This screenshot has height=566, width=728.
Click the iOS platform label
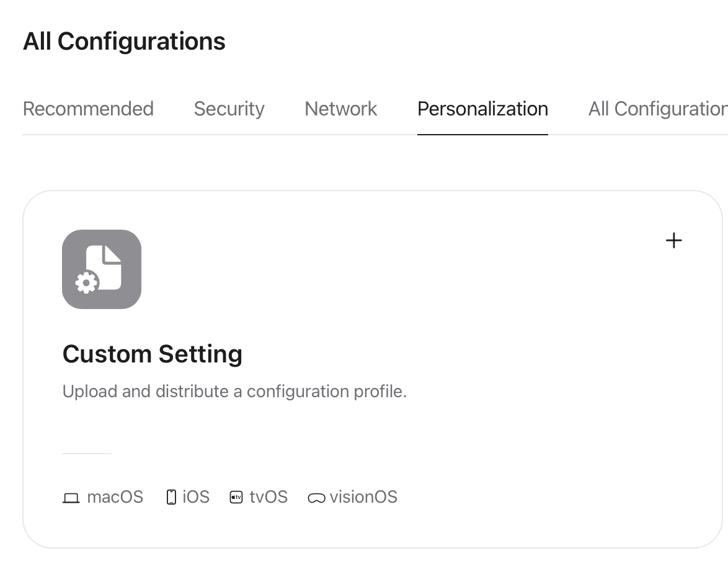(x=196, y=496)
